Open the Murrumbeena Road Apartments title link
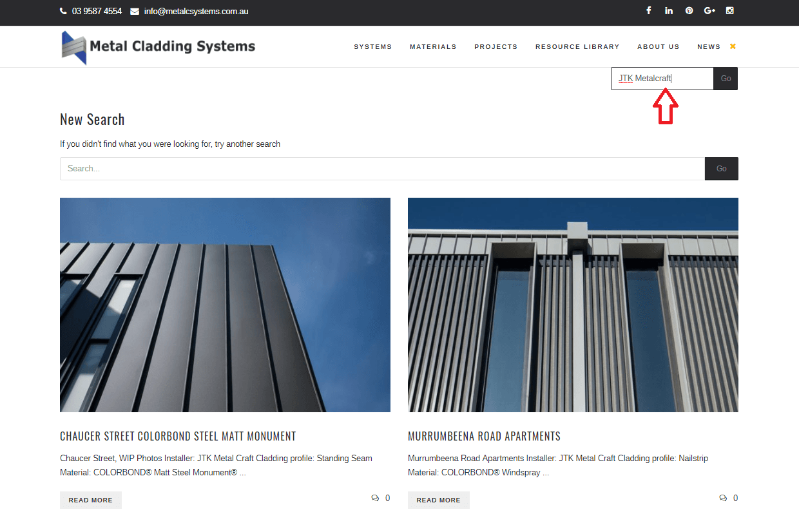This screenshot has height=532, width=799. point(484,436)
